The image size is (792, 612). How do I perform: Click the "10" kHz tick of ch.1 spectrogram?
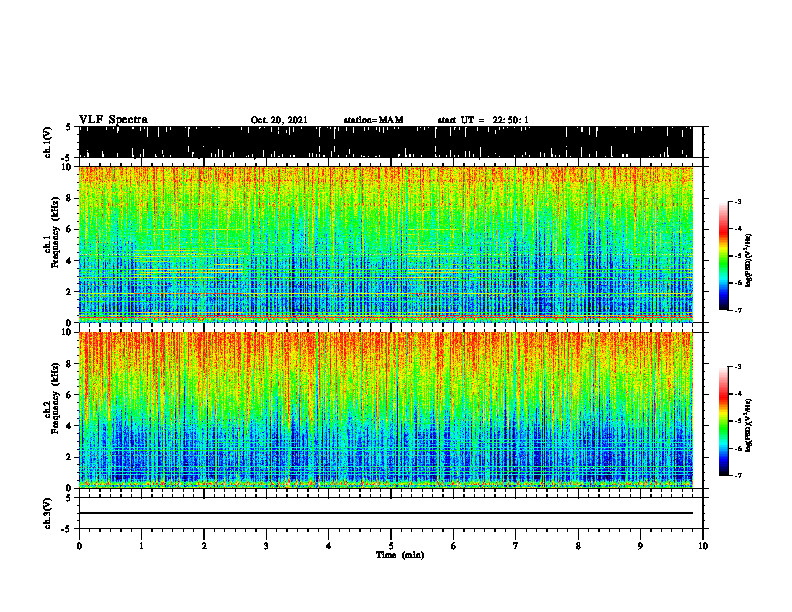click(x=68, y=167)
